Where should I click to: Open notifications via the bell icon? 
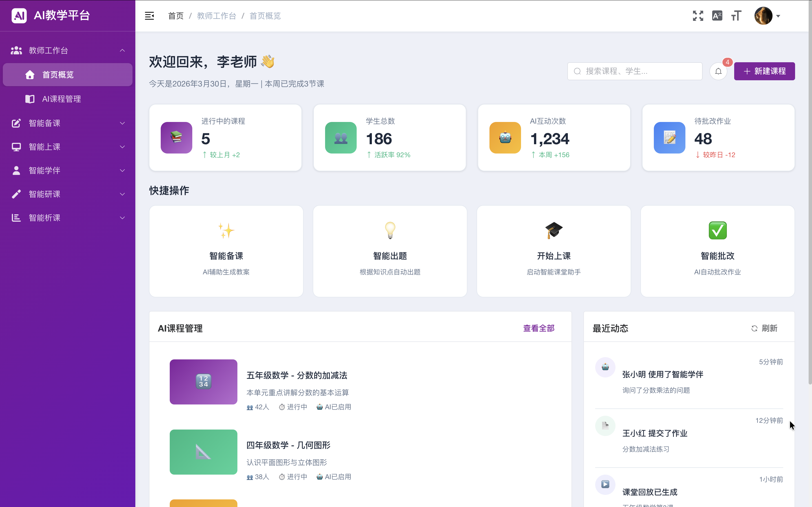coord(718,71)
